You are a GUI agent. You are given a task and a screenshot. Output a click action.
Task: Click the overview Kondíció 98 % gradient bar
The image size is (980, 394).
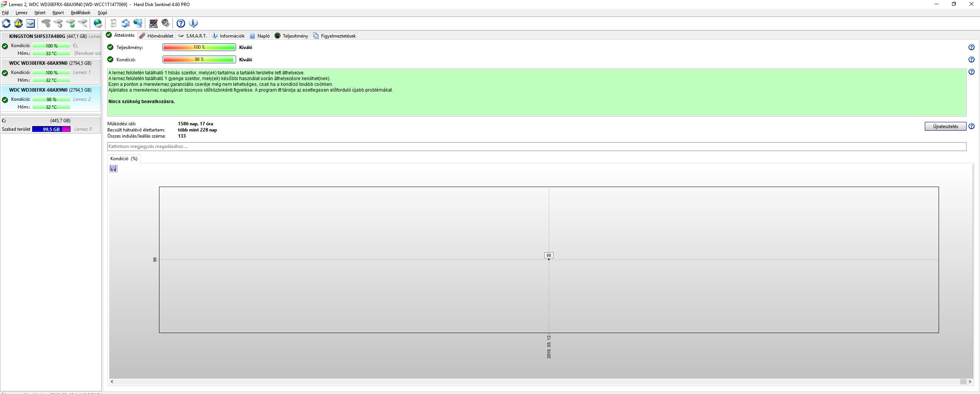pyautogui.click(x=199, y=59)
